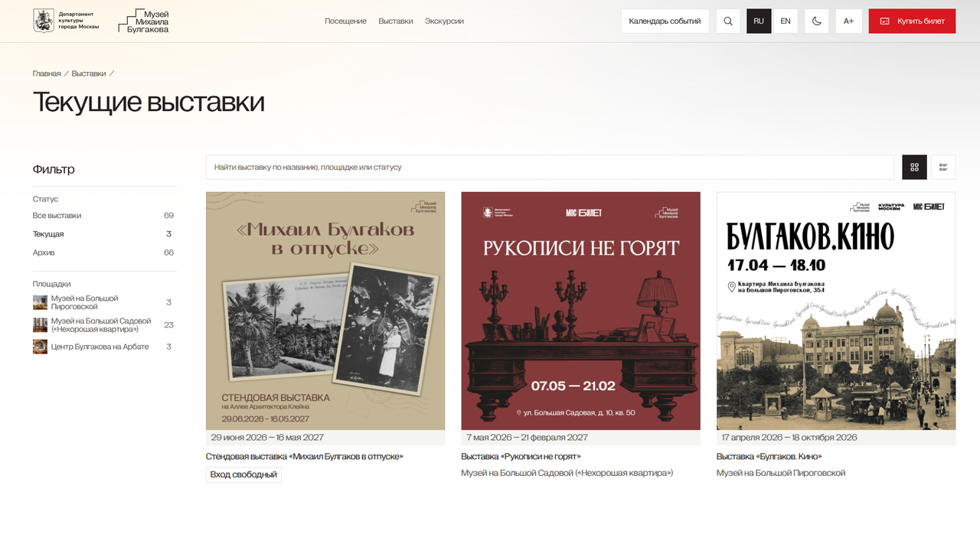This screenshot has width=980, height=554.
Task: Increase font size with A+ button
Action: click(x=849, y=21)
